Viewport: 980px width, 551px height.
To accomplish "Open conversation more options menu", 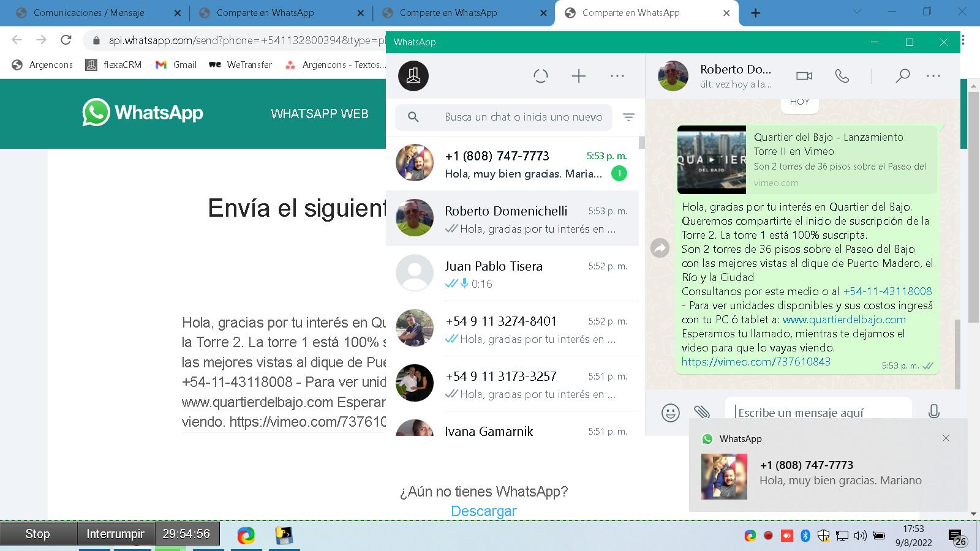I will coord(933,76).
